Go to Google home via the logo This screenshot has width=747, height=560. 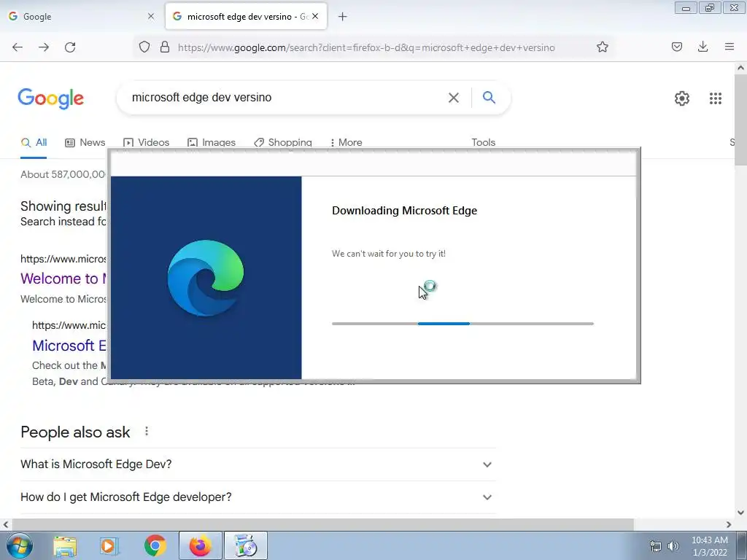coord(51,98)
